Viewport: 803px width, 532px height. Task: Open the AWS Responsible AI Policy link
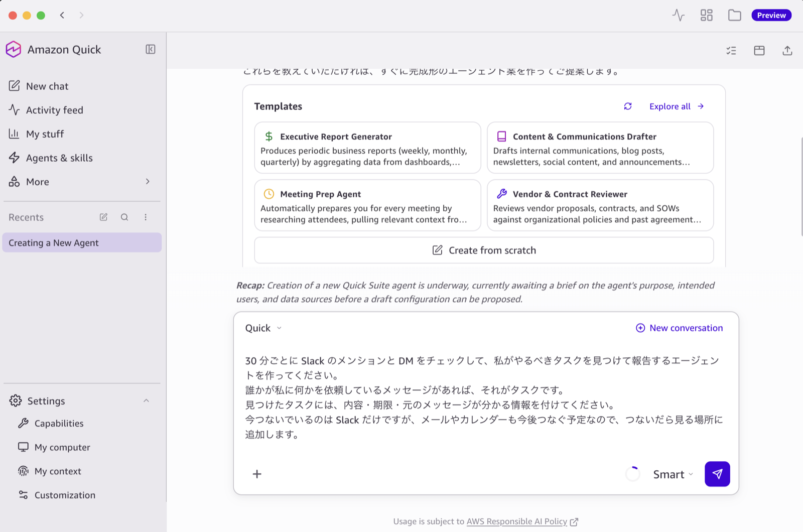522,521
